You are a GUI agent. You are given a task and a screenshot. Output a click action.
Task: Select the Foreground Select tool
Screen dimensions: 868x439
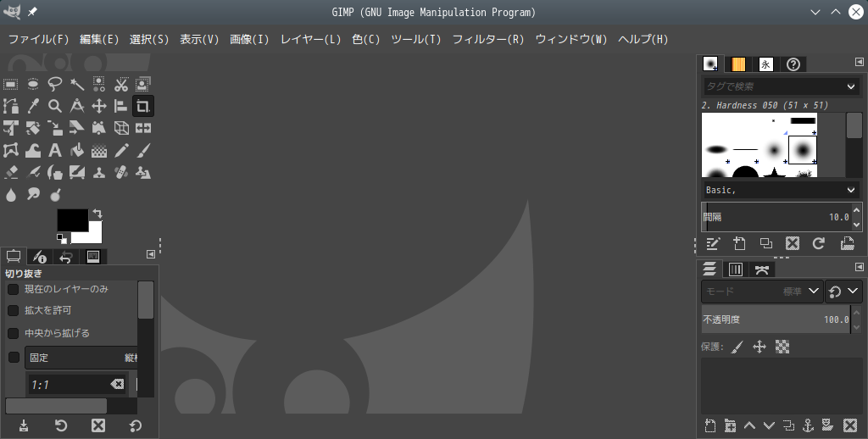[143, 84]
